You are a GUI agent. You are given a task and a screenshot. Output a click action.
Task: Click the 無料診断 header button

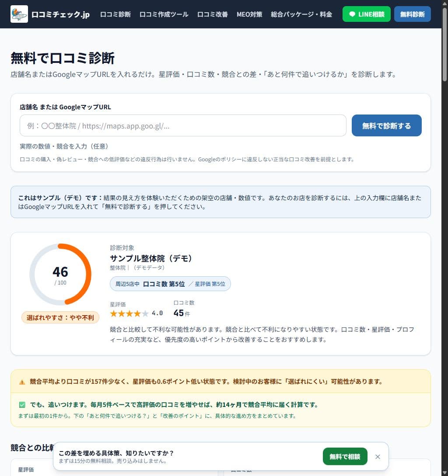click(x=412, y=14)
